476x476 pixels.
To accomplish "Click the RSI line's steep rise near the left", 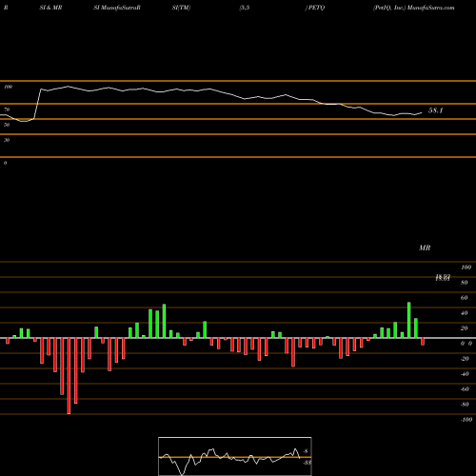I will 37,104.
